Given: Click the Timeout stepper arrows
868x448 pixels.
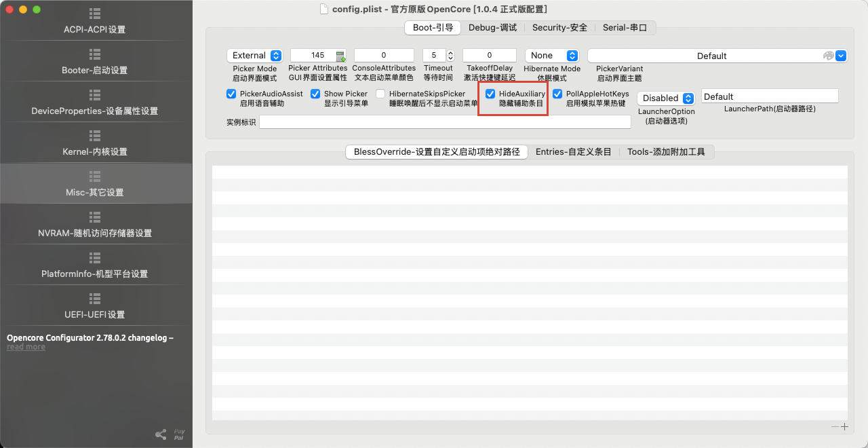Looking at the screenshot, I should (x=450, y=56).
